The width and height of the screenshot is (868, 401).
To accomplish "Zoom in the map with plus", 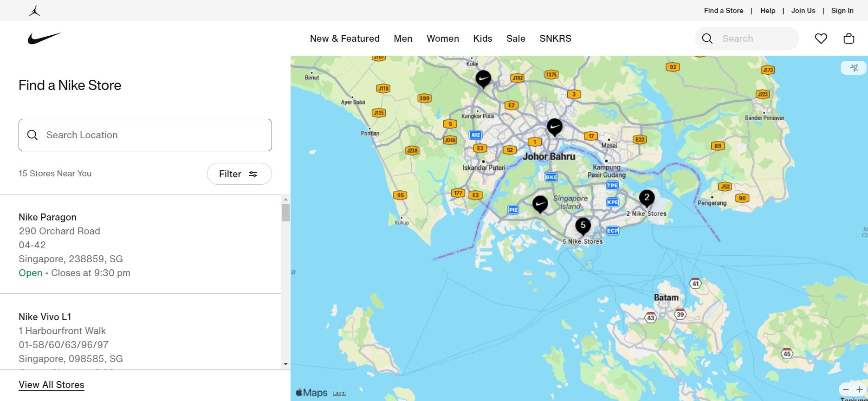I will 860,389.
